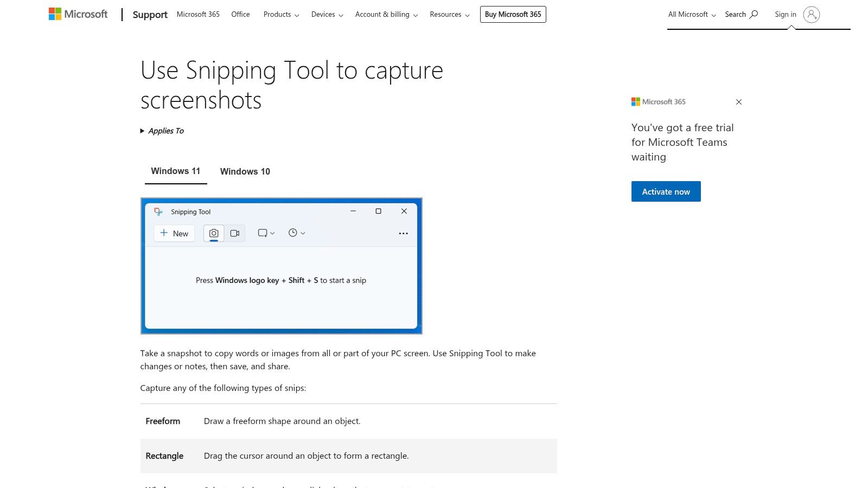Image resolution: width=868 pixels, height=488 pixels.
Task: Click the Search magnifier icon
Action: pyautogui.click(x=754, y=15)
